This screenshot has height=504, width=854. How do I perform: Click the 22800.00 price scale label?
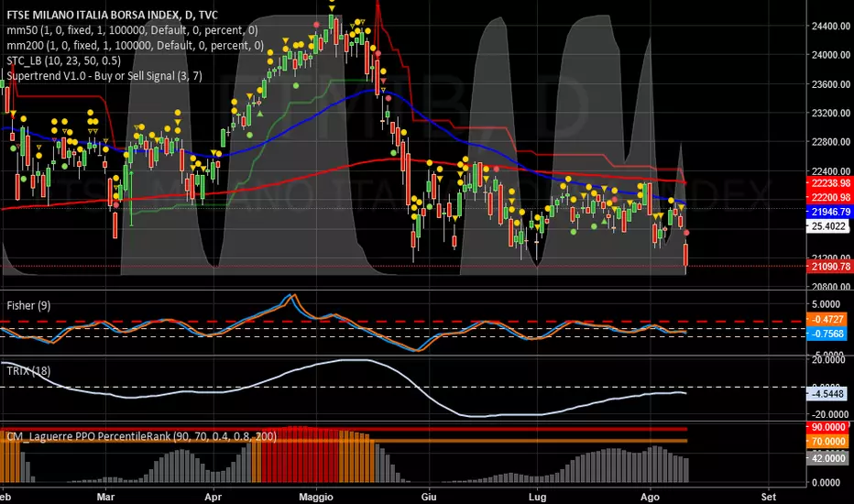point(830,142)
